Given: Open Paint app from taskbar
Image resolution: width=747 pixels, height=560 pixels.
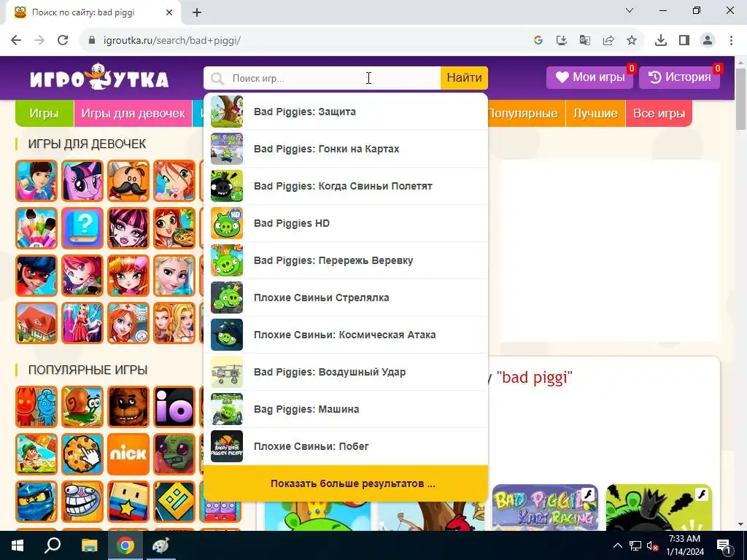Looking at the screenshot, I should click(x=160, y=545).
